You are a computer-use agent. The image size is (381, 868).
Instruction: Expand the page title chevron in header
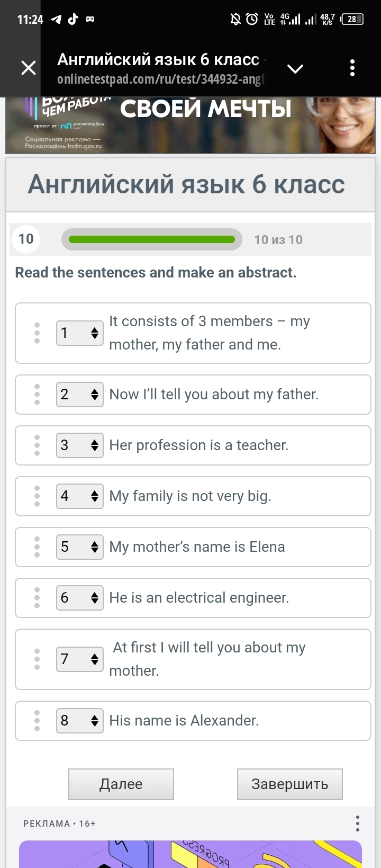pyautogui.click(x=295, y=69)
